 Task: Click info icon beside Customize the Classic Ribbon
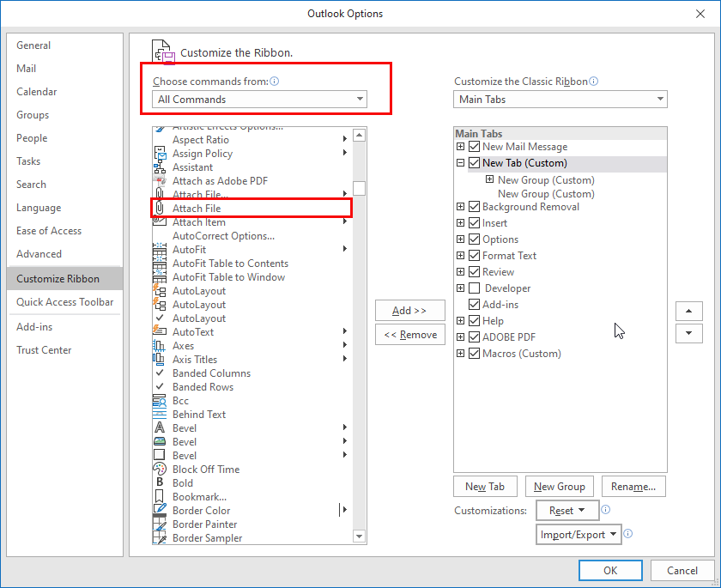[x=594, y=82]
